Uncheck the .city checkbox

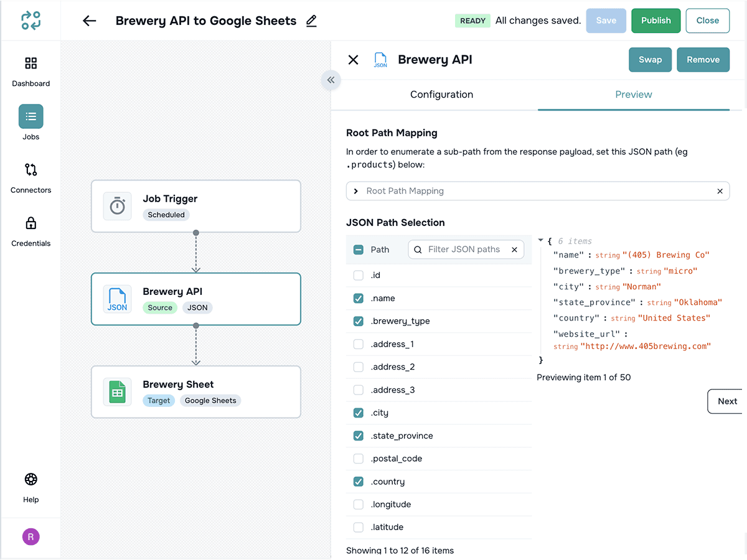tap(358, 413)
